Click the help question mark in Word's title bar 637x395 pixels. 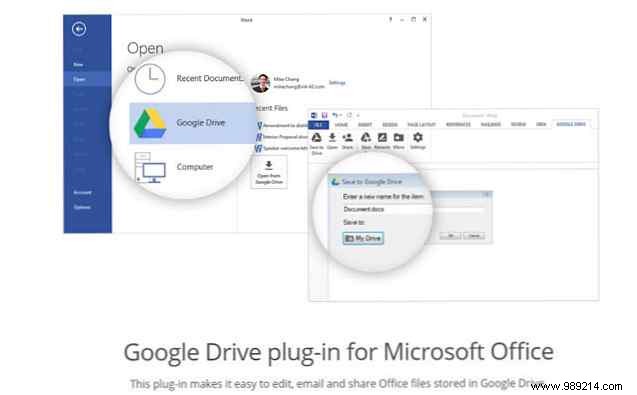(390, 19)
